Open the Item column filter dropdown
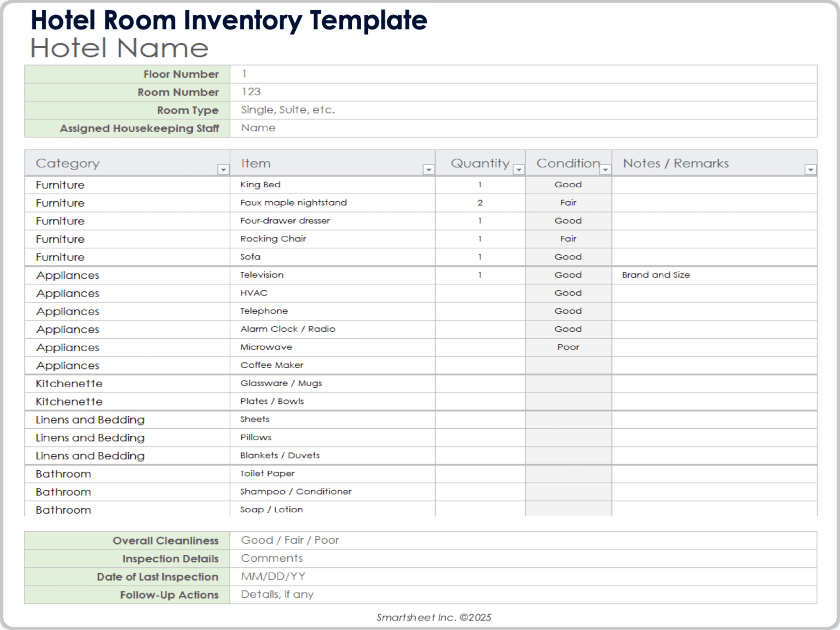The height and width of the screenshot is (630, 840). pos(429,169)
